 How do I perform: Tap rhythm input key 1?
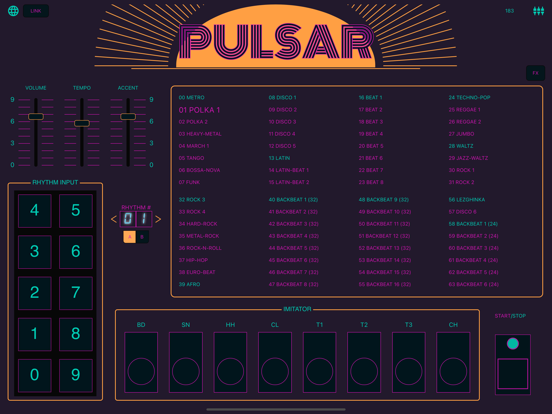pos(35,334)
